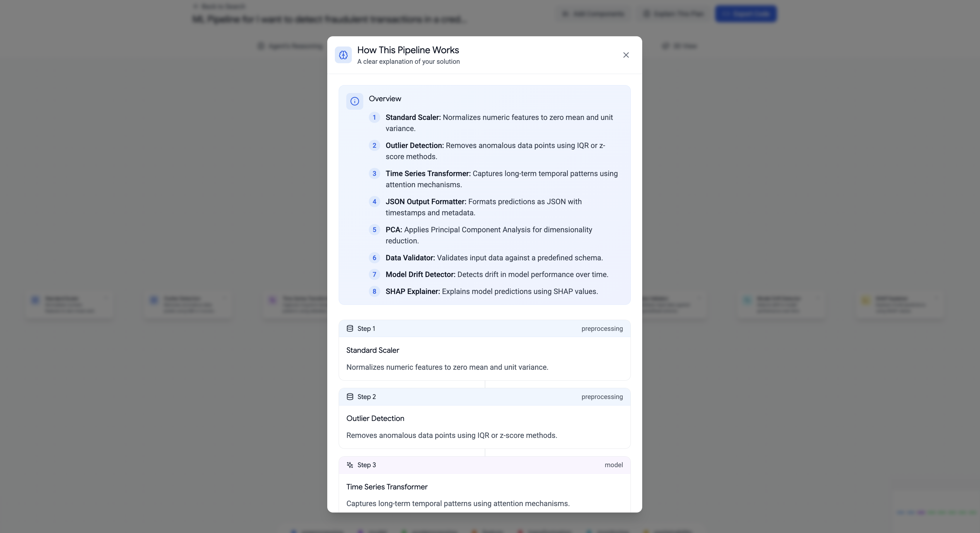980x533 pixels.
Task: Select the Outlier Detection step card title
Action: (x=375, y=418)
